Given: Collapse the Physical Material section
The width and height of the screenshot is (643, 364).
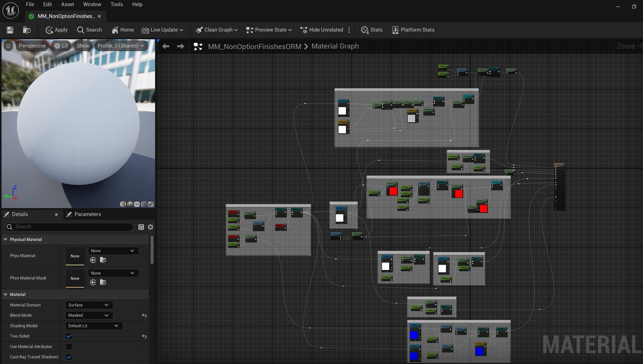Looking at the screenshot, I should click(x=5, y=240).
